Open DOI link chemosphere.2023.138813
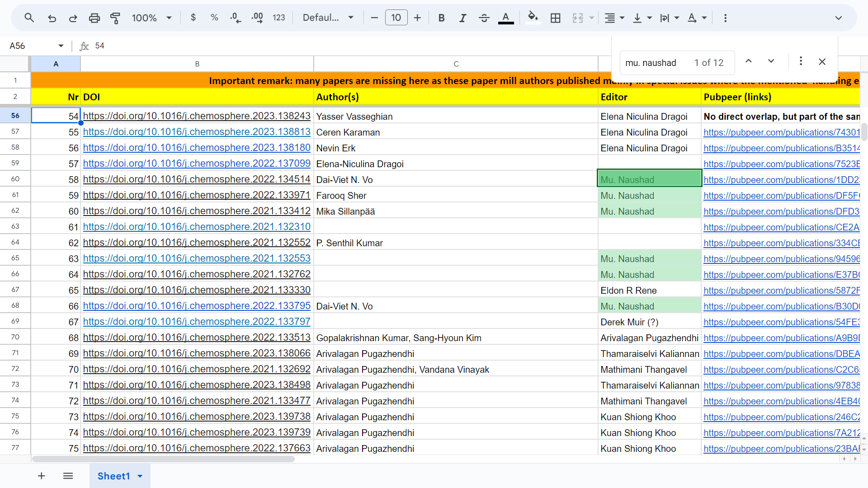Screen dimensions: 868x488 pos(197,132)
